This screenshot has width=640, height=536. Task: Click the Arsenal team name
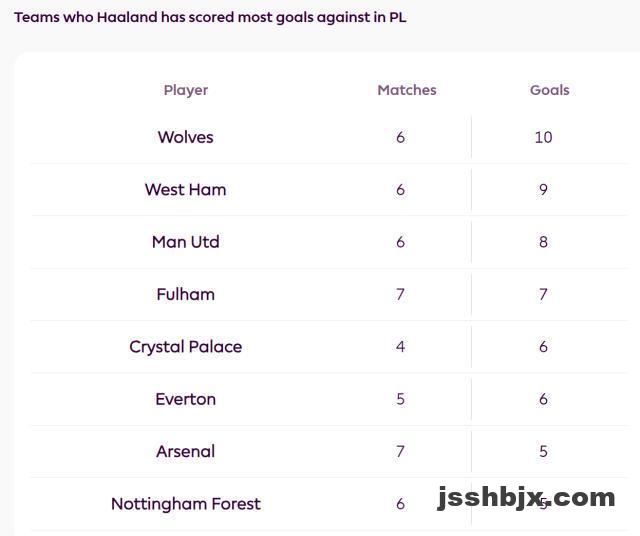point(185,451)
